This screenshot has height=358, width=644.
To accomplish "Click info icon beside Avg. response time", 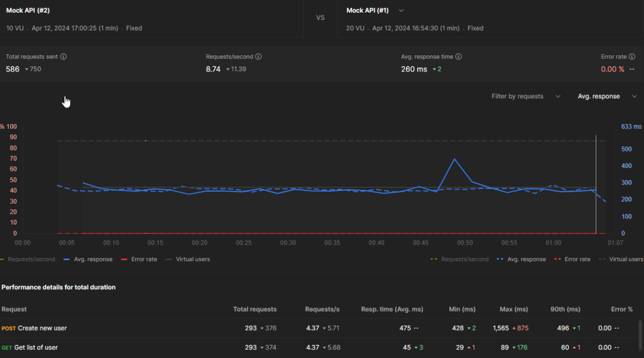I will click(458, 57).
